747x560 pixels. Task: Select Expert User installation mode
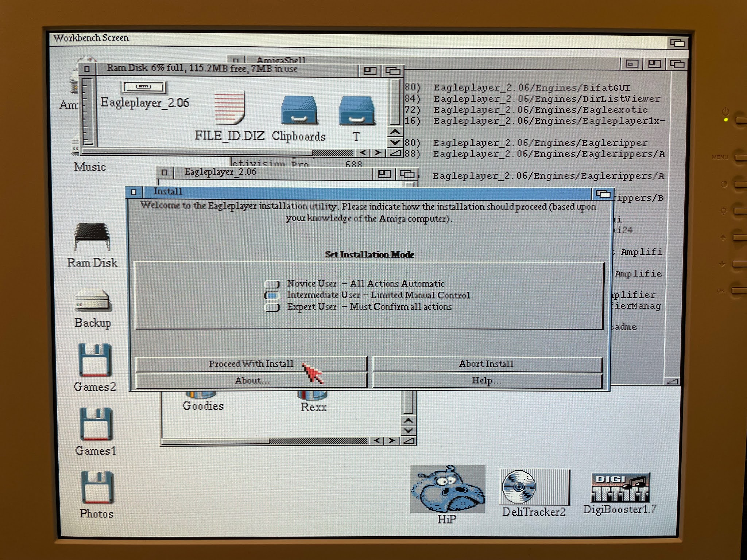(x=272, y=307)
